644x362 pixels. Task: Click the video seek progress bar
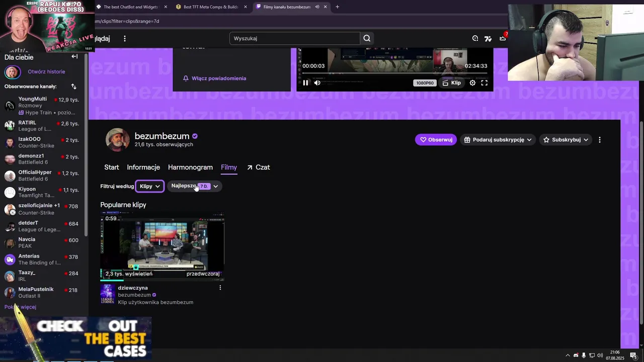pyautogui.click(x=394, y=73)
